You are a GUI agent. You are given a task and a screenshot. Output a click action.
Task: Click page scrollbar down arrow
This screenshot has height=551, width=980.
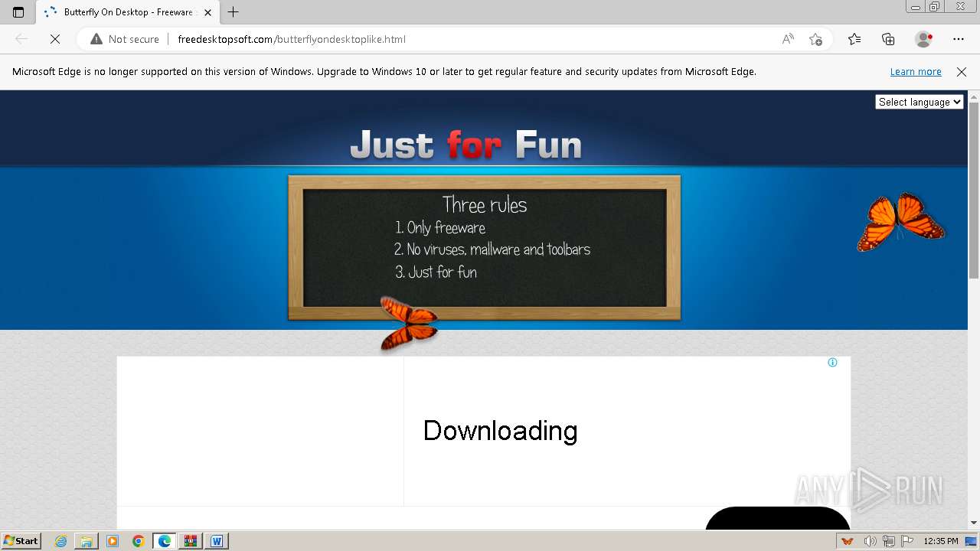[974, 523]
